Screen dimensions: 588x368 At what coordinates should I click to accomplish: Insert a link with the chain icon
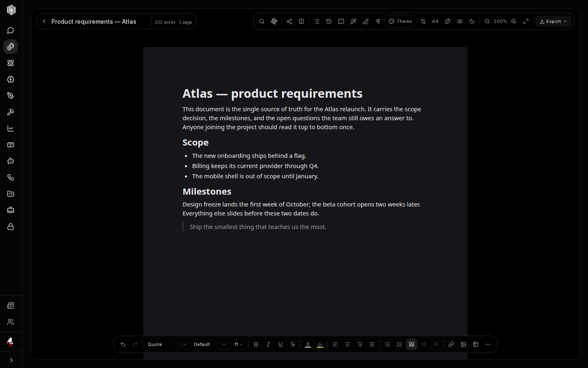pyautogui.click(x=451, y=344)
